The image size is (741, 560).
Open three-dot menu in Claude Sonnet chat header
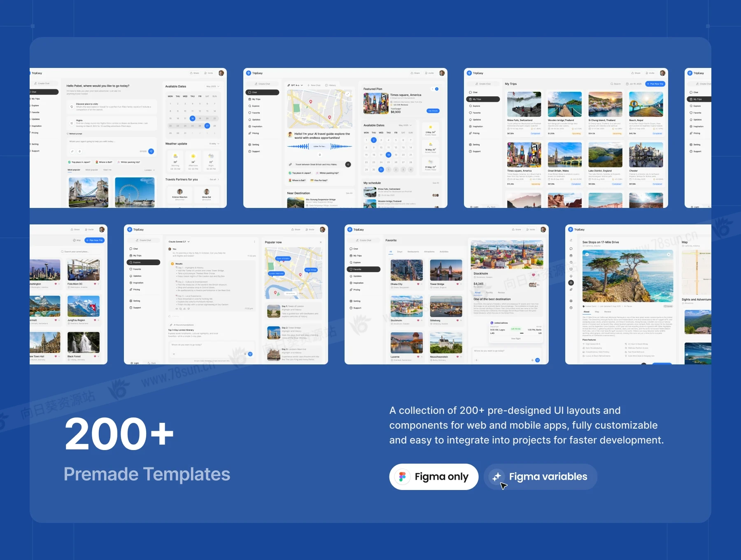(x=254, y=242)
